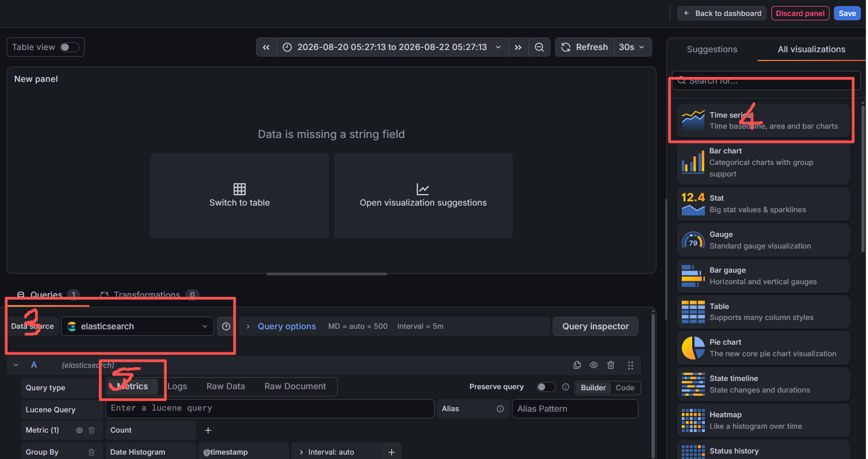Viewport: 868px width, 459px height.
Task: Choose the Status history visualization
Action: click(x=764, y=450)
